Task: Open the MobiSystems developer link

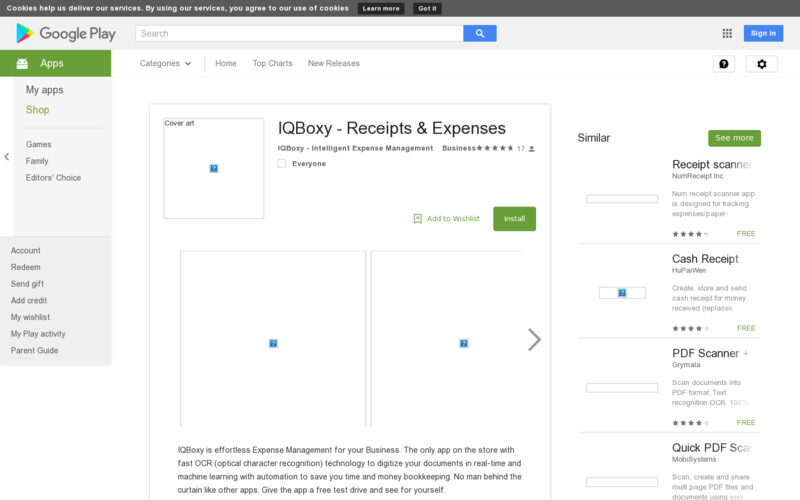Action: coord(694,459)
